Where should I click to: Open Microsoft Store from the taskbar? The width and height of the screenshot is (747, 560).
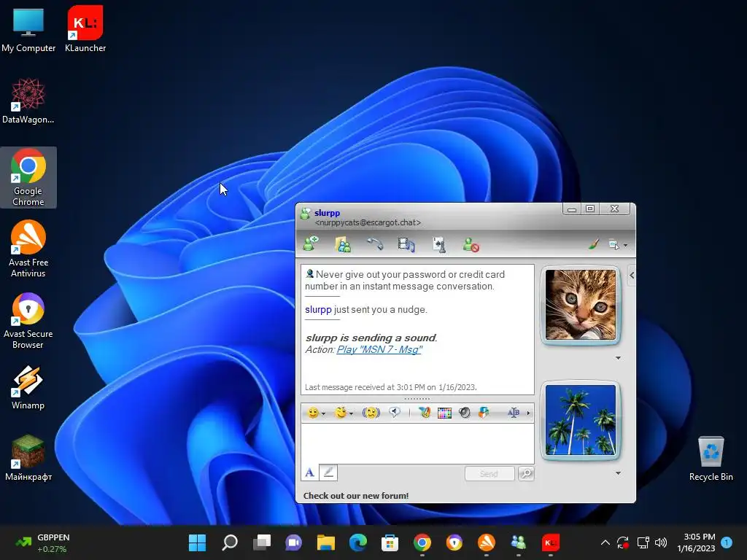click(x=390, y=542)
